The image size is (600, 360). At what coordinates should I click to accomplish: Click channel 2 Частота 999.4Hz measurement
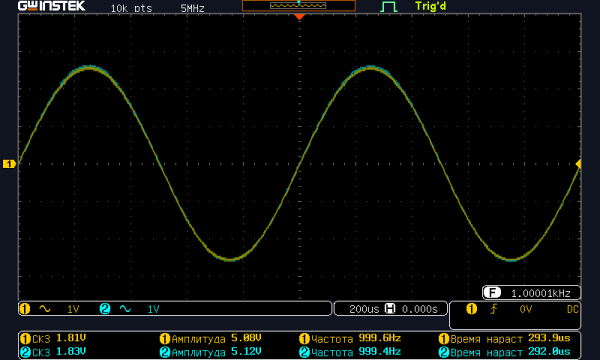pyautogui.click(x=350, y=352)
